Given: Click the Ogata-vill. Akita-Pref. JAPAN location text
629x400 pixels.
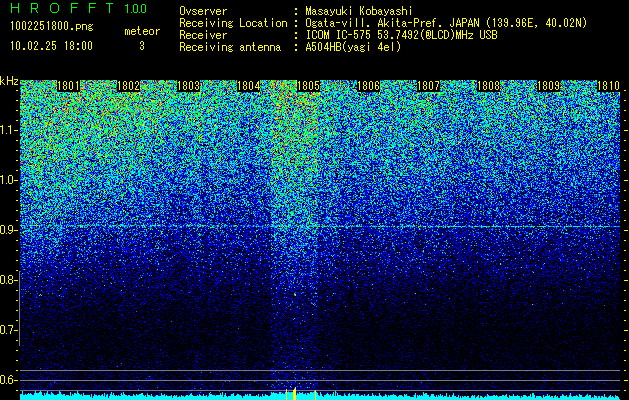Looking at the screenshot, I should [x=446, y=23].
